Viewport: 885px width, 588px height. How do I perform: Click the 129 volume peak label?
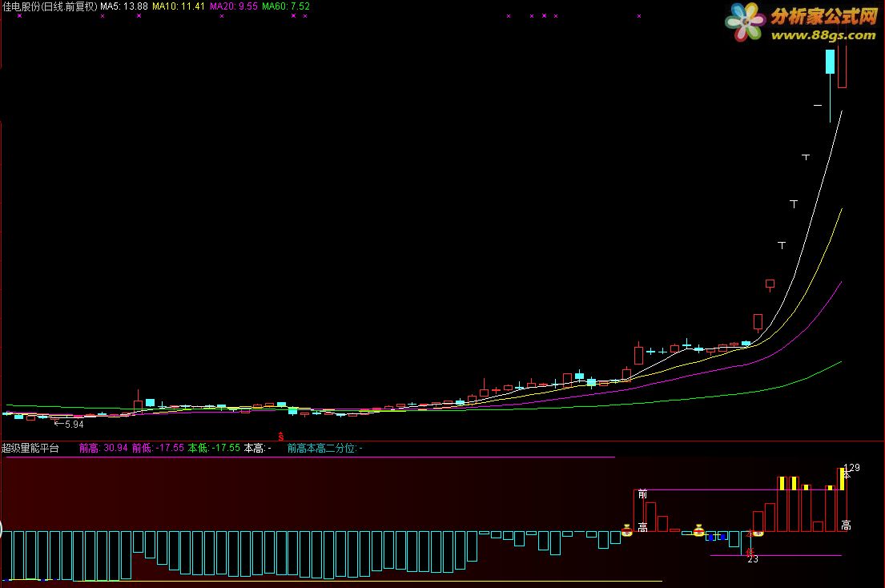click(851, 467)
